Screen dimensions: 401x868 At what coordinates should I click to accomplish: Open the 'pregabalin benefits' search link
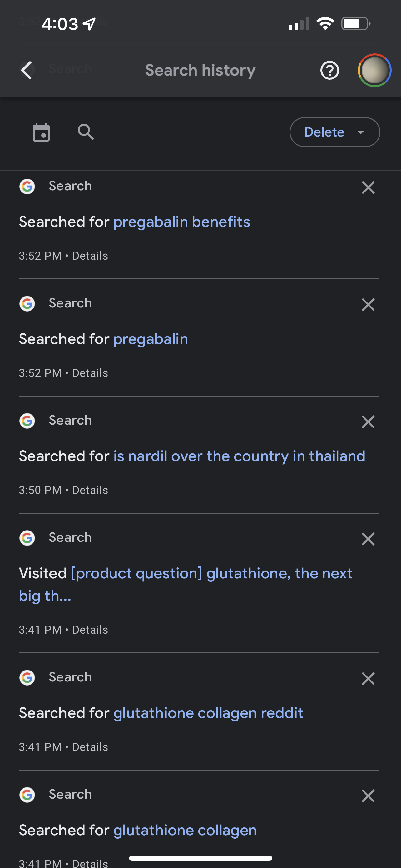pos(181,222)
